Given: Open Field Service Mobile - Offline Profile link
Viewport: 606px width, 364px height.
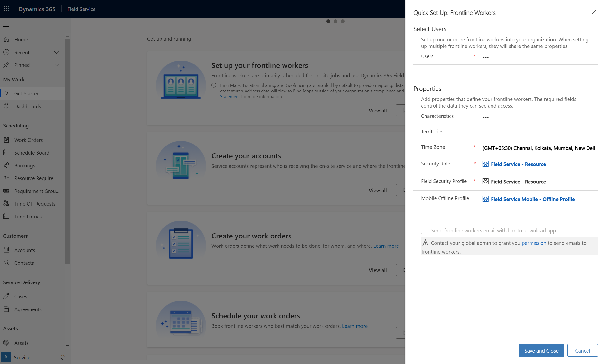Looking at the screenshot, I should click(533, 199).
